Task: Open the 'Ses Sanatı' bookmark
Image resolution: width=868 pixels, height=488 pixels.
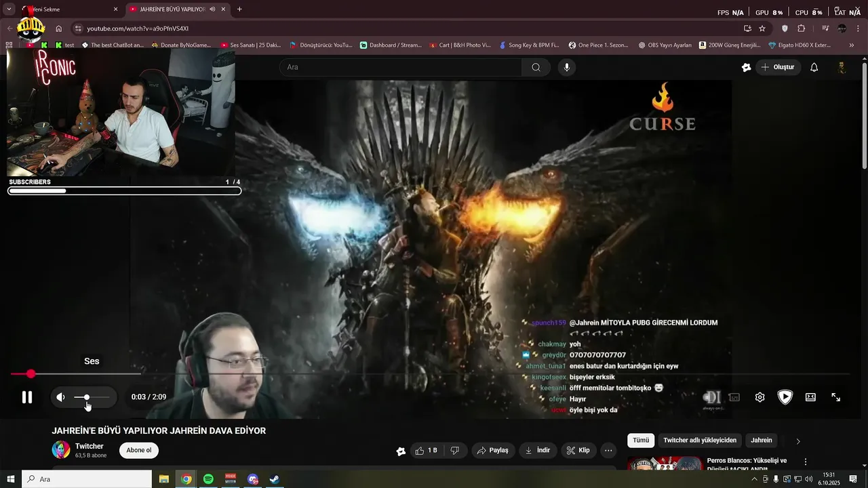Action: [x=251, y=45]
